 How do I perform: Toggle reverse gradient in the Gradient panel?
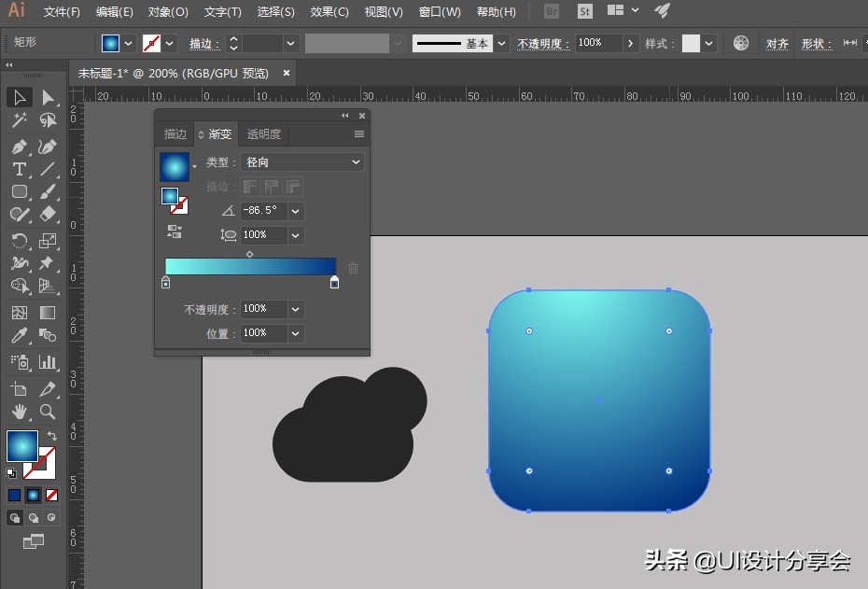coord(174,231)
